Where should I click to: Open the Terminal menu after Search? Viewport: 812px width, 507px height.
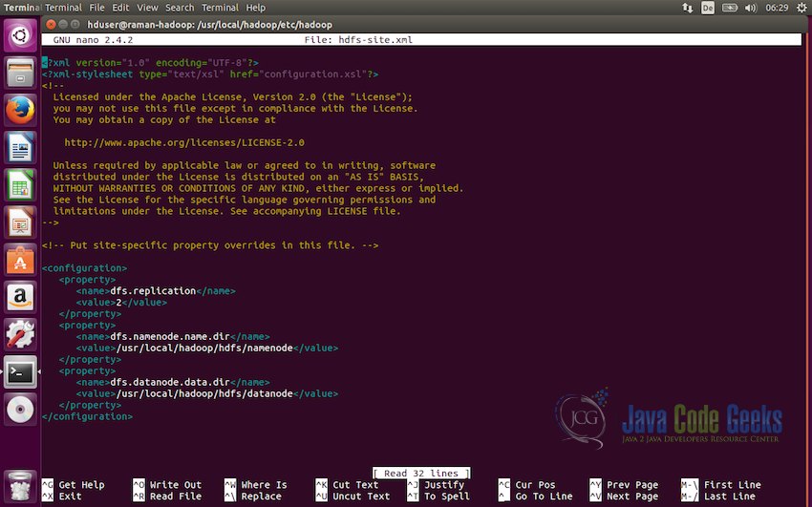(220, 8)
